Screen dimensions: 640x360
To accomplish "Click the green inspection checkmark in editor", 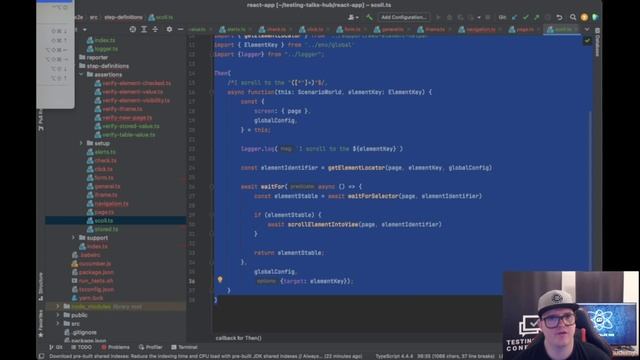I will [x=587, y=40].
